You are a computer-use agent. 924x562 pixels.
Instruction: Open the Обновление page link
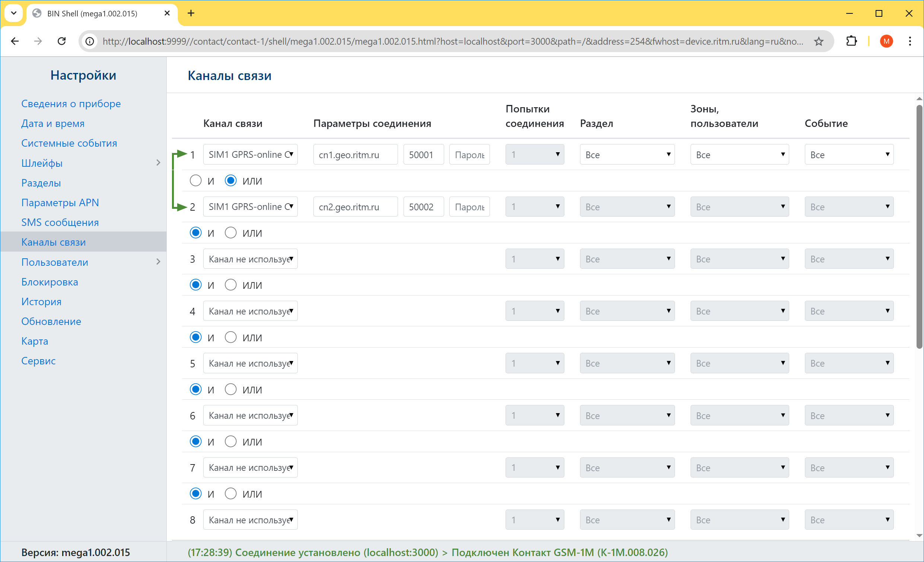coord(51,321)
